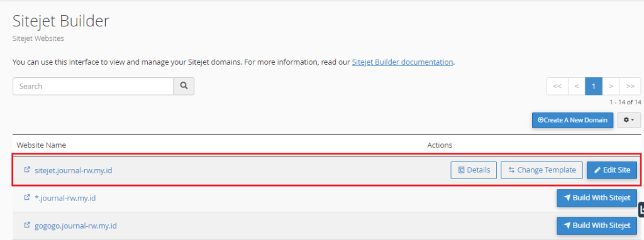The image size is (644, 240).
Task: Go to previous page with < button
Action: point(577,86)
